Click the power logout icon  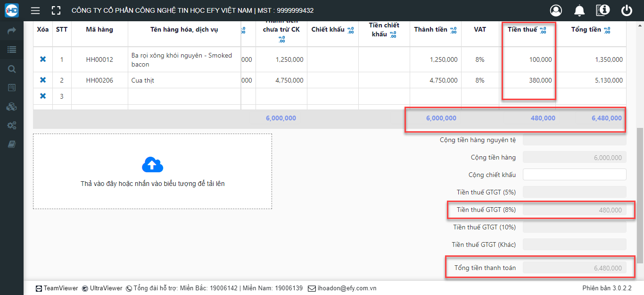(627, 10)
